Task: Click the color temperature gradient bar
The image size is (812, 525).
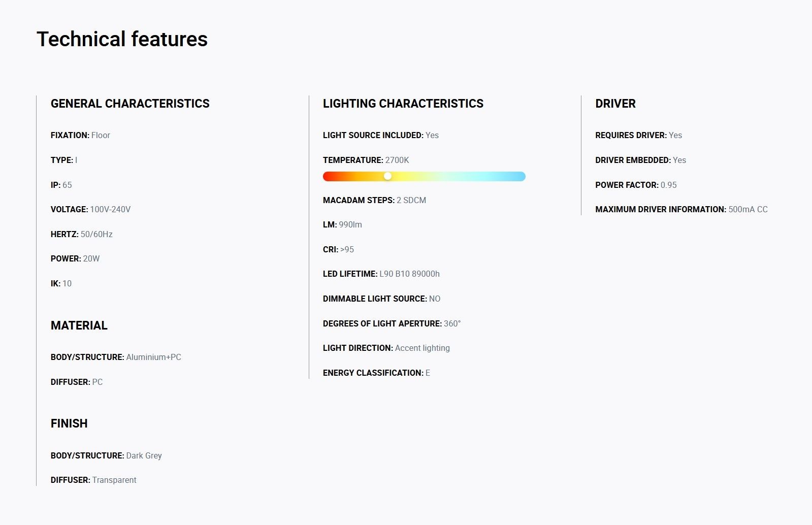Action: coord(424,176)
